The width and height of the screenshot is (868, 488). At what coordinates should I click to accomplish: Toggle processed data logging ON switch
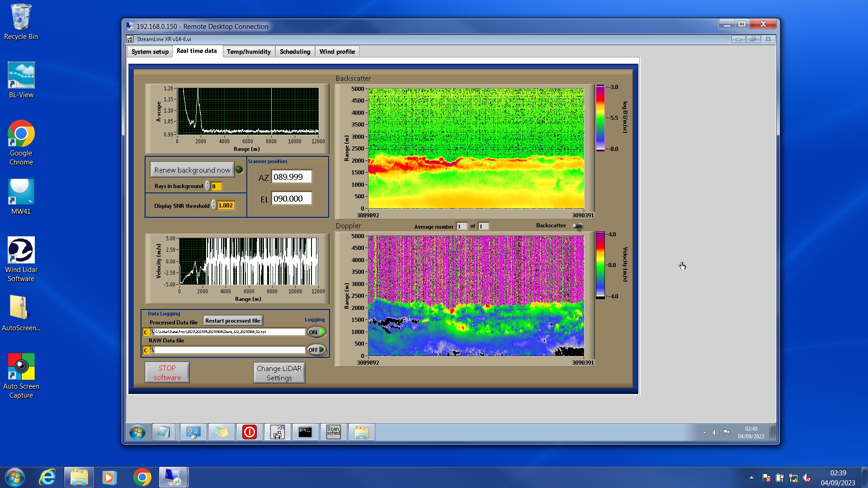click(x=316, y=332)
